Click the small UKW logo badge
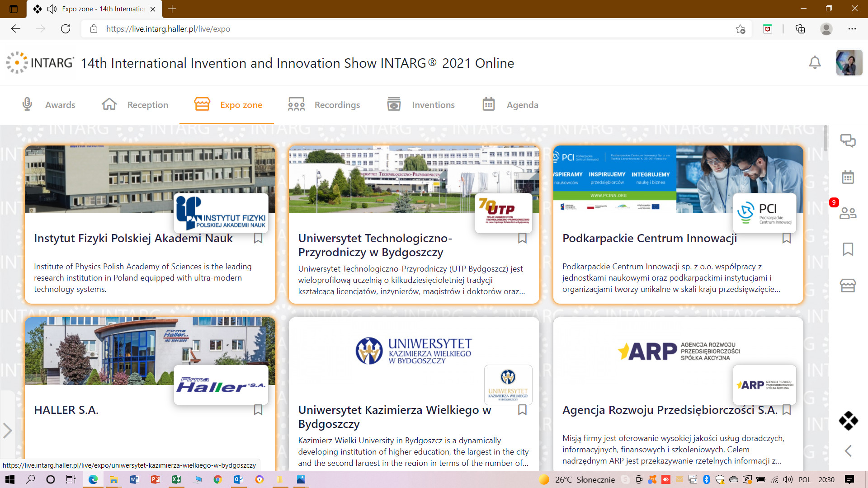868x488 pixels. click(508, 385)
